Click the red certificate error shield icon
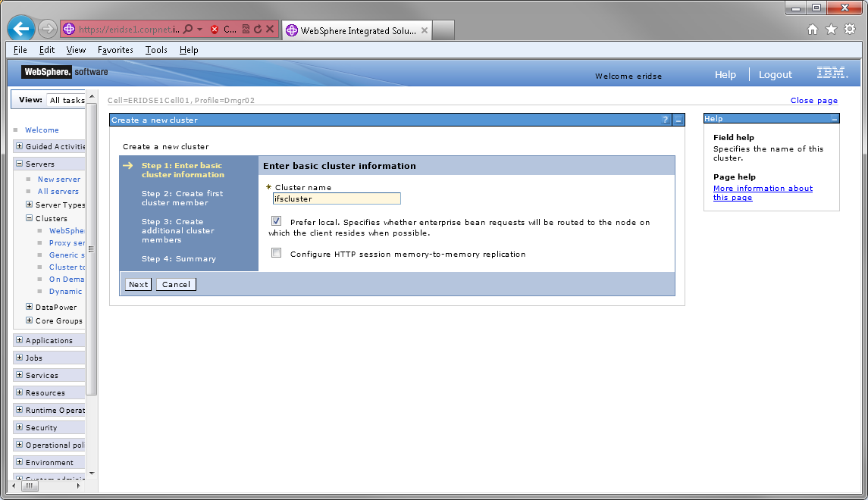 tap(215, 30)
